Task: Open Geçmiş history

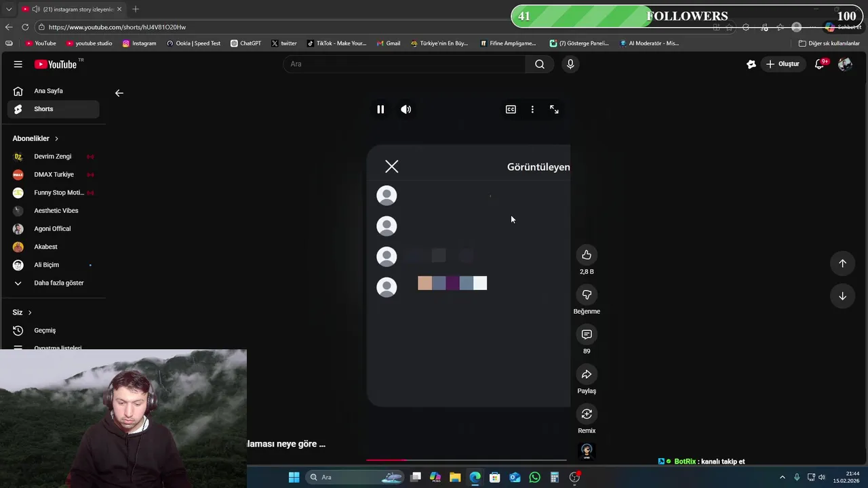Action: pyautogui.click(x=53, y=330)
